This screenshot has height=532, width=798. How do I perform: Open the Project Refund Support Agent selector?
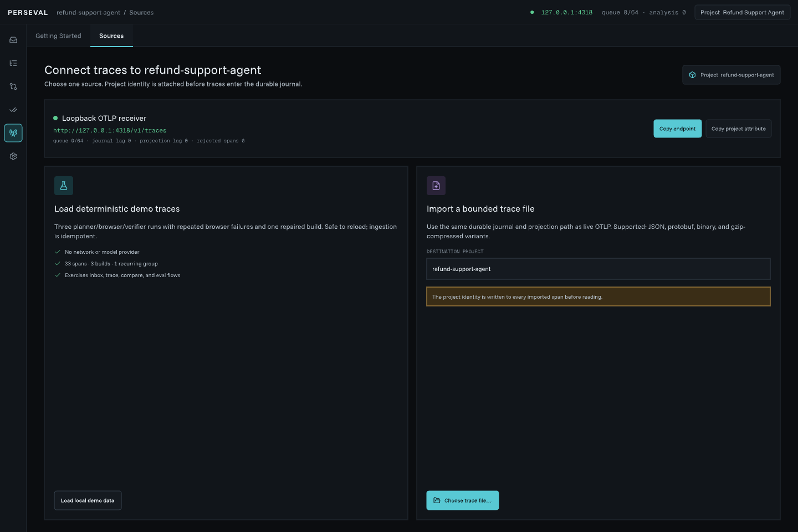(742, 12)
